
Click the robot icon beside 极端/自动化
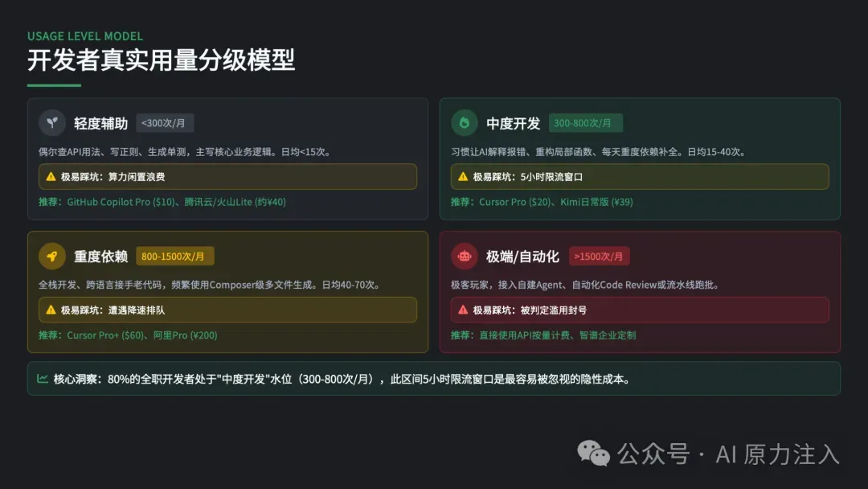pyautogui.click(x=465, y=257)
